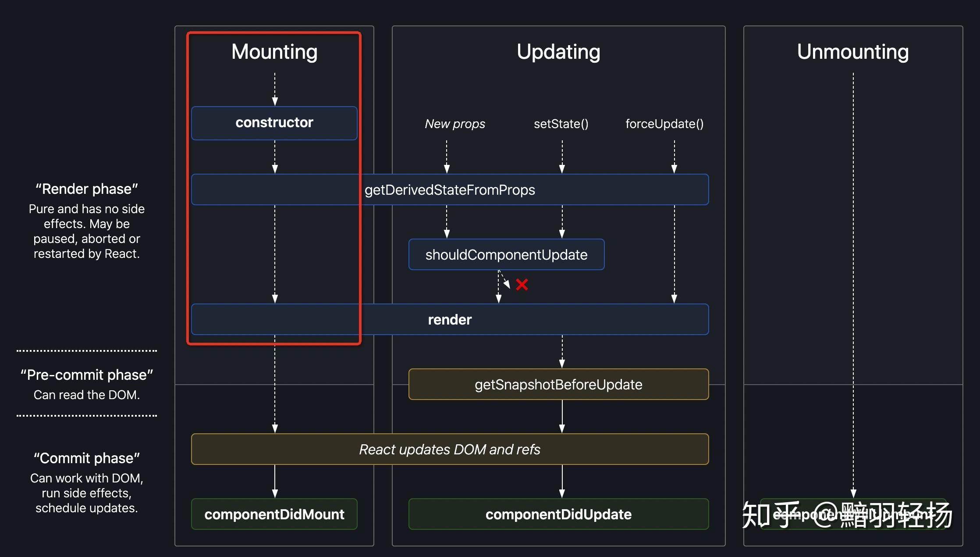Click the constructor box
The height and width of the screenshot is (557, 980).
click(274, 123)
